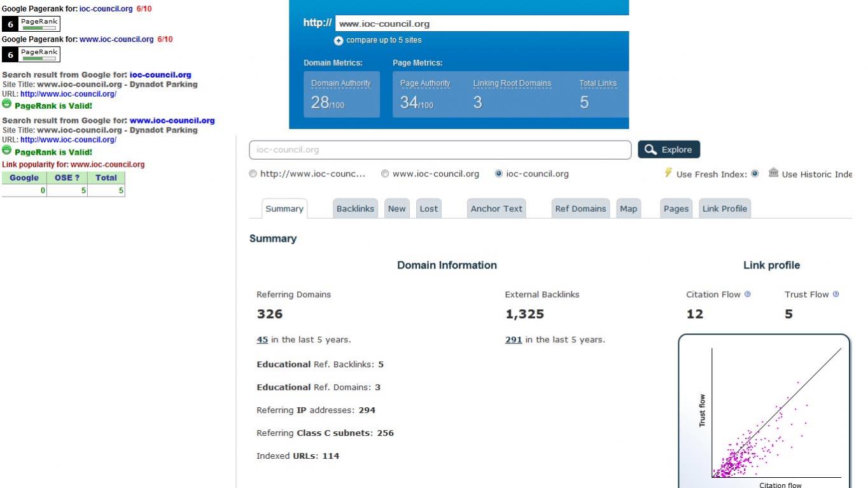Click the Referring Class C subnets: 256 line
The width and height of the screenshot is (868, 488).
(x=325, y=433)
